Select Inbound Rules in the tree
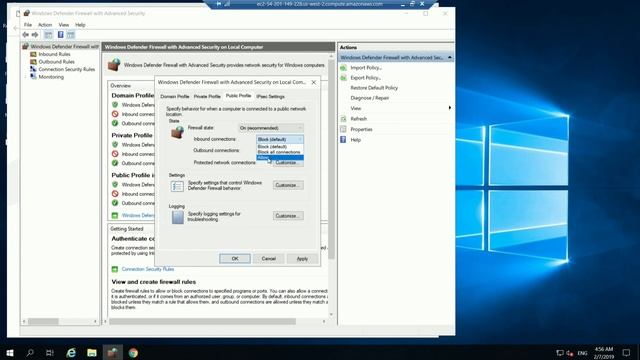Image resolution: width=640 pixels, height=360 pixels. [x=54, y=54]
